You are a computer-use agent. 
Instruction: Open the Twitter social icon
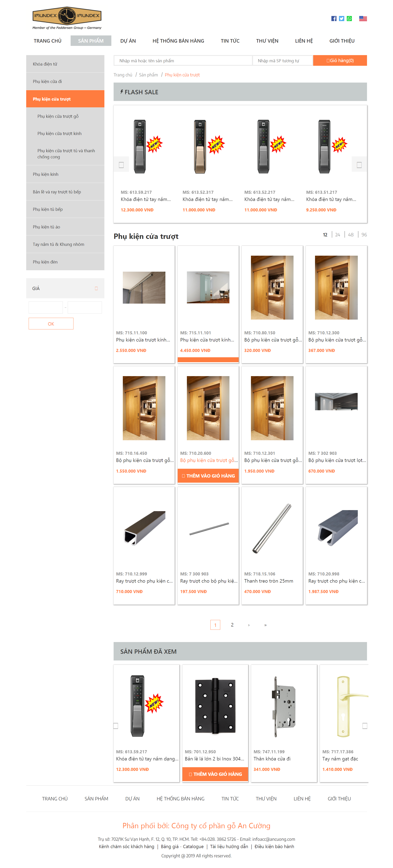click(x=341, y=18)
